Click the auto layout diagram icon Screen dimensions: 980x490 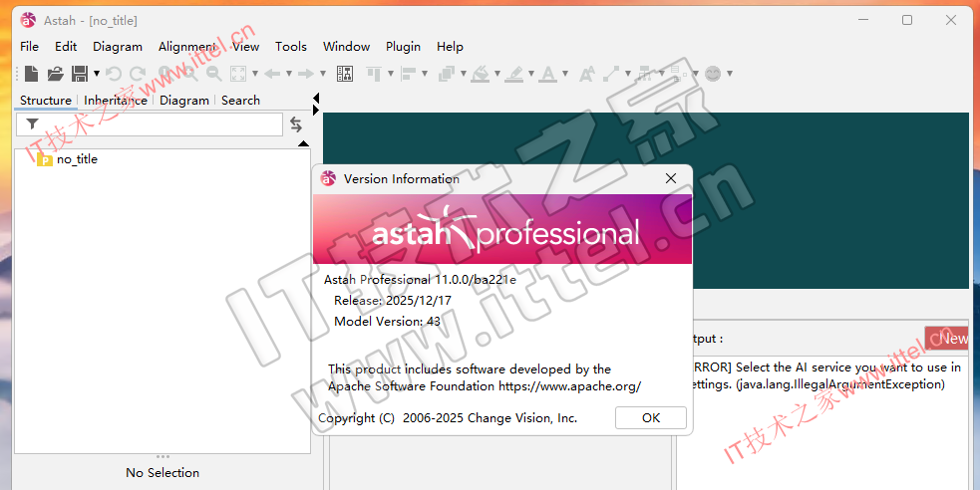click(345, 74)
